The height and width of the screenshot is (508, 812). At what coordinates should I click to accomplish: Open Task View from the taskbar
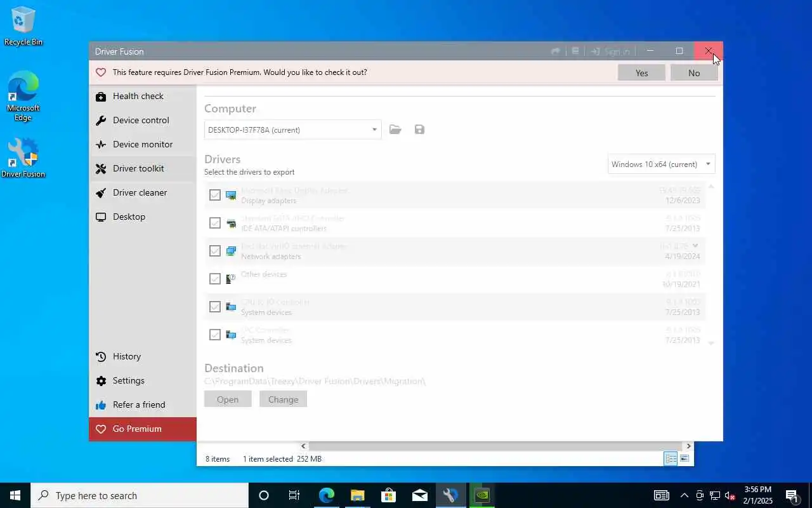click(294, 495)
